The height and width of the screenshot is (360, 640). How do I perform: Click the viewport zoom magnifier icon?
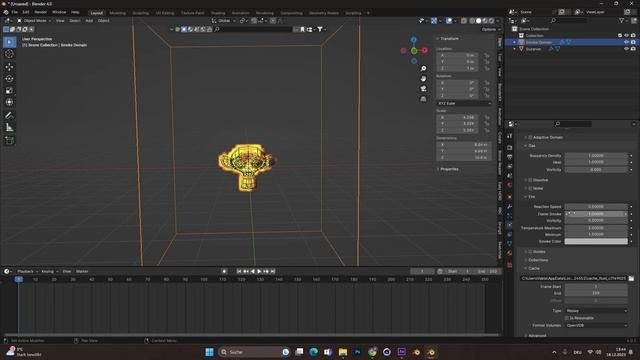[x=423, y=69]
